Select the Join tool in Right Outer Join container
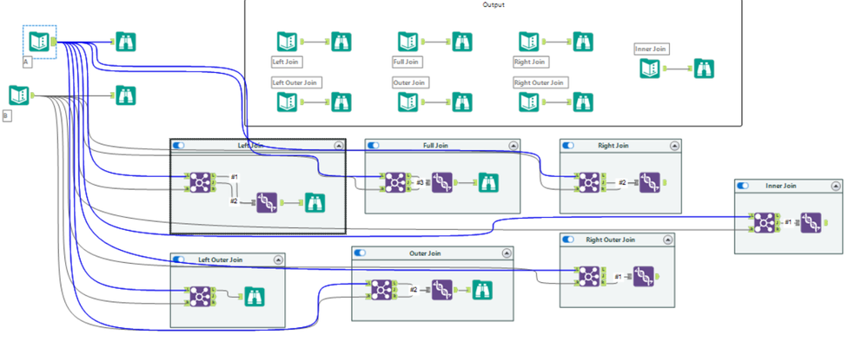868x348 pixels. (x=589, y=276)
